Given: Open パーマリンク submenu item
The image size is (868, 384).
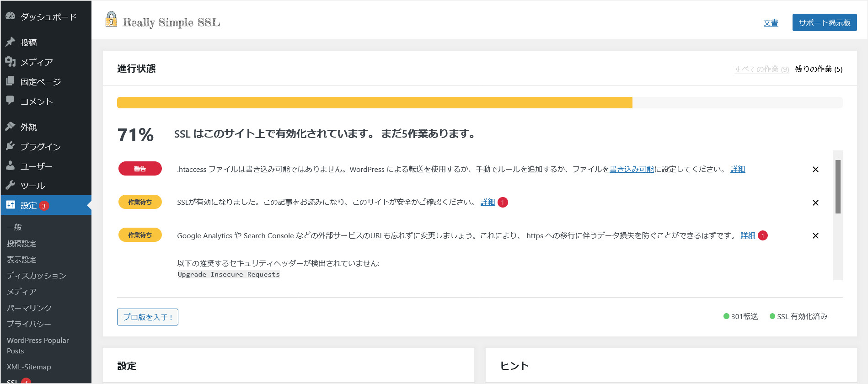Looking at the screenshot, I should [x=29, y=308].
